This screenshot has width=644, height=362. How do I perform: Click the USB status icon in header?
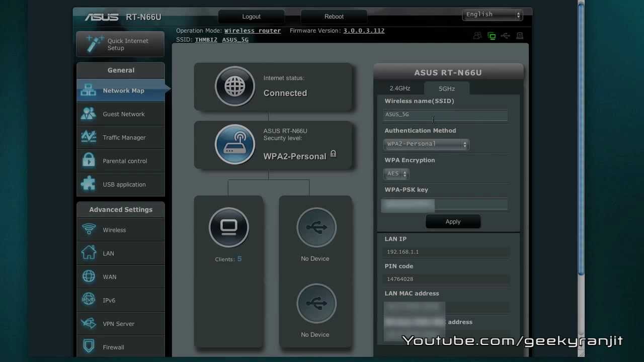click(x=506, y=36)
